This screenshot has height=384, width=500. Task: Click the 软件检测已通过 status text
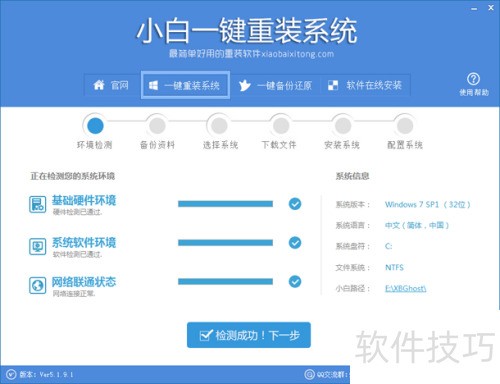pyautogui.click(x=77, y=254)
